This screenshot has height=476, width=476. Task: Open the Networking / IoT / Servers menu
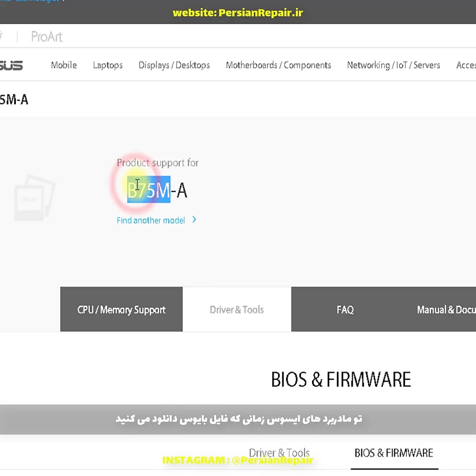tap(393, 65)
